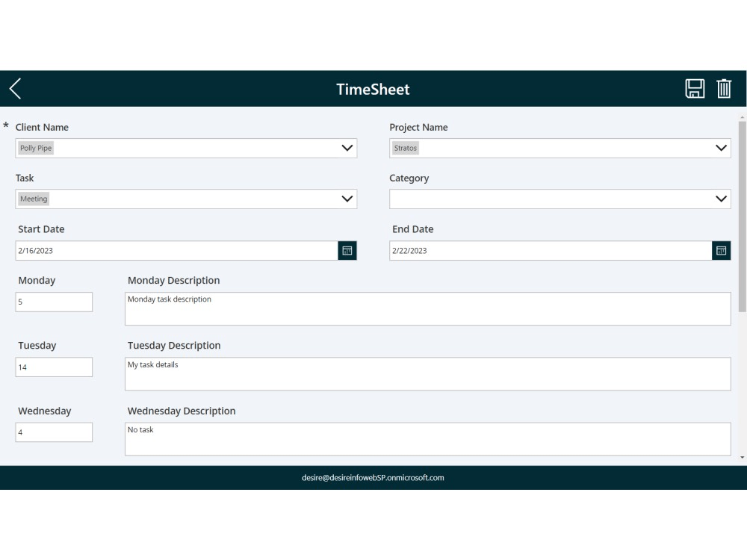Screen dimensions: 747x560
Task: Click the vertical scrollbar on the right
Action: [x=740, y=224]
